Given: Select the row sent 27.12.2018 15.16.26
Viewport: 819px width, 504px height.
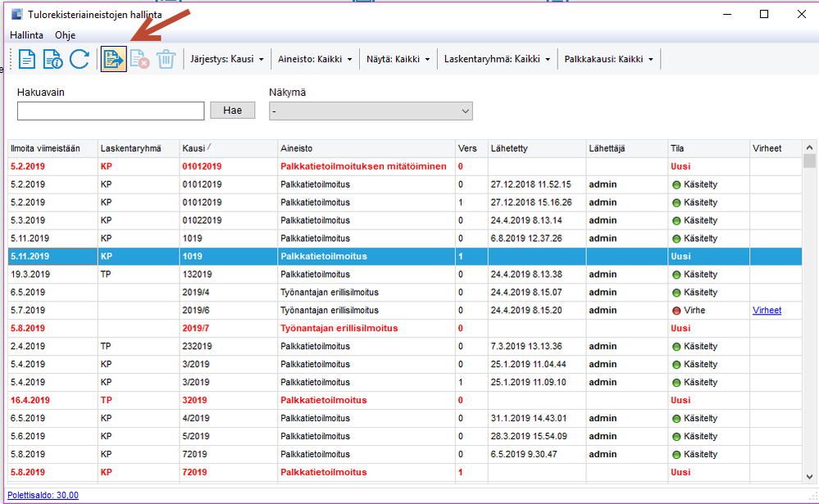Looking at the screenshot, I should [405, 202].
